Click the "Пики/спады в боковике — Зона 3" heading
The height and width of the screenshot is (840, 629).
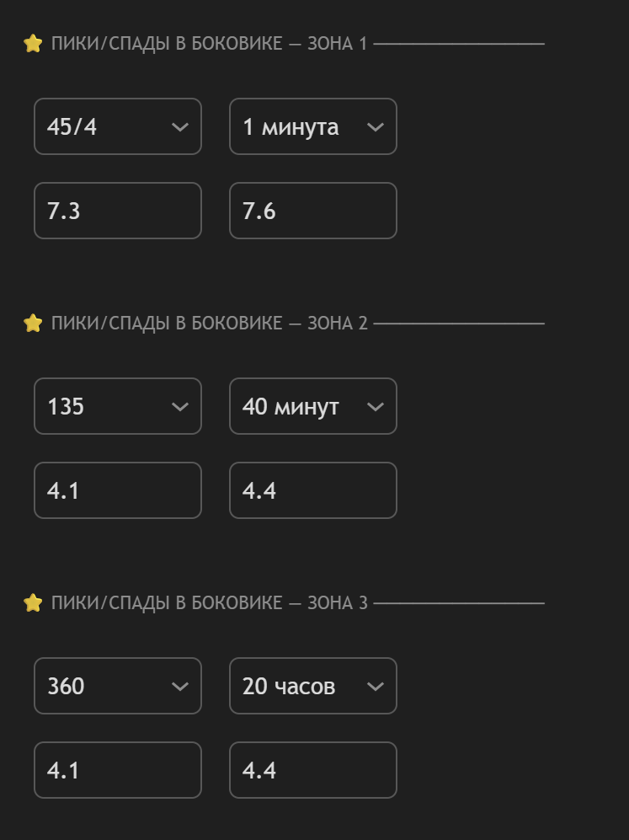click(209, 603)
